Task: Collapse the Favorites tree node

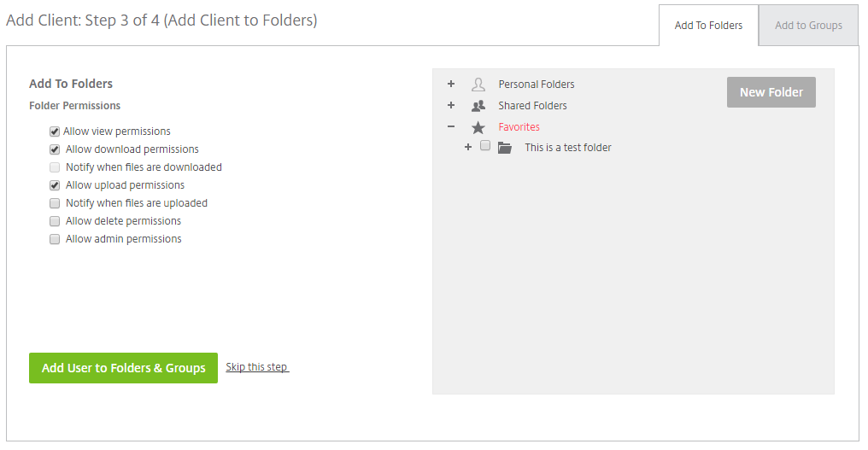Action: [x=451, y=126]
